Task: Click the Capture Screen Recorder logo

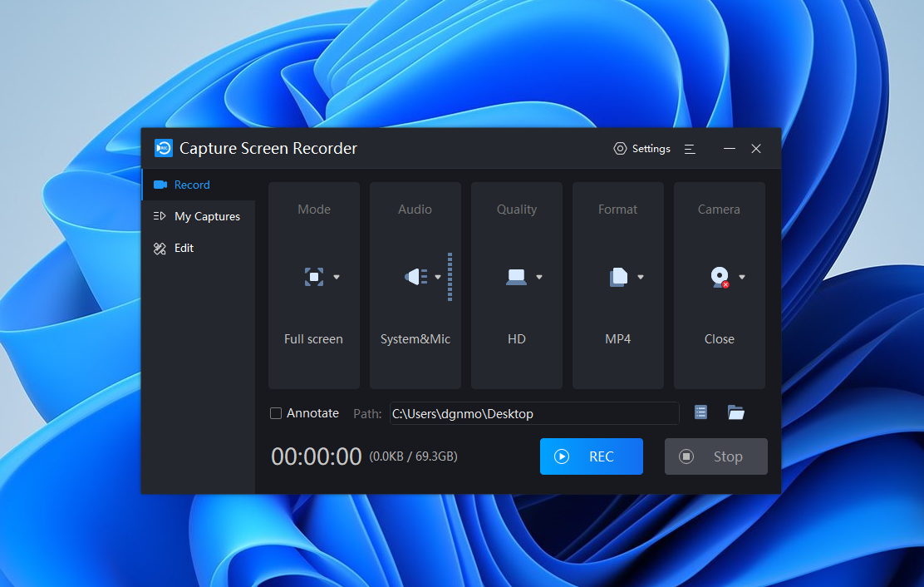Action: point(164,148)
